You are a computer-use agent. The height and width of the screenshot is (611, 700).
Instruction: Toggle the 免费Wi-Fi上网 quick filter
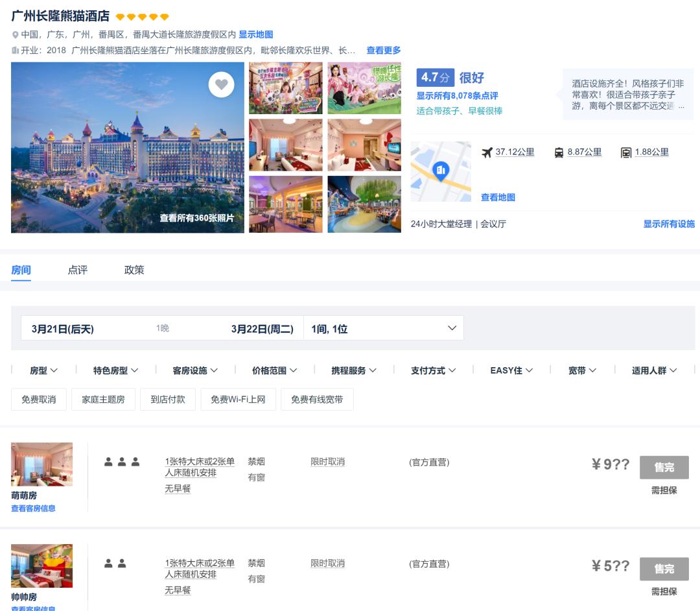[238, 400]
